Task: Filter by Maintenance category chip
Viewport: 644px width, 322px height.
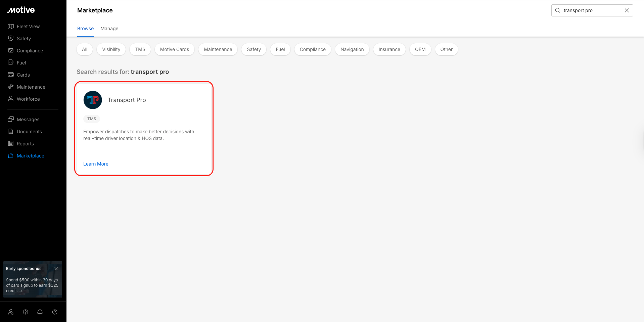Action: coord(218,49)
